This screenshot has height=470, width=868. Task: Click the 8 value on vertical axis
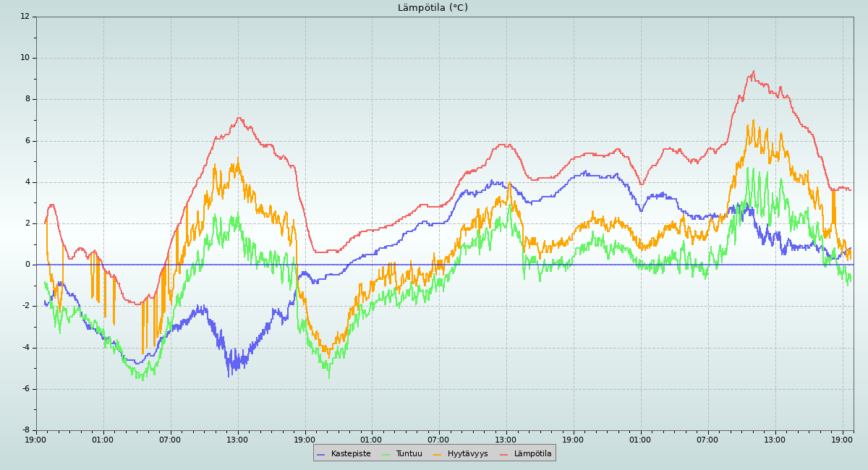pyautogui.click(x=27, y=99)
